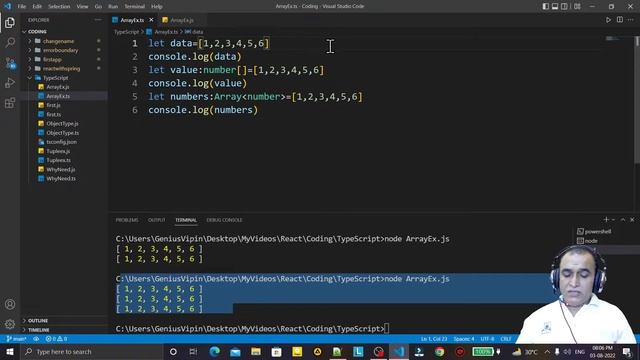Open the Selection menu
Image resolution: width=640 pixels, height=360 pixels.
59,6
